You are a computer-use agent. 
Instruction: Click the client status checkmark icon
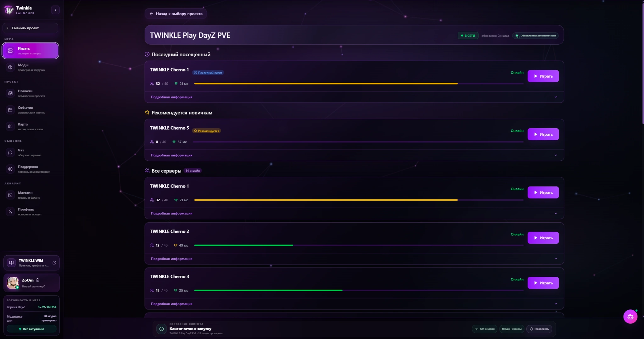click(161, 329)
